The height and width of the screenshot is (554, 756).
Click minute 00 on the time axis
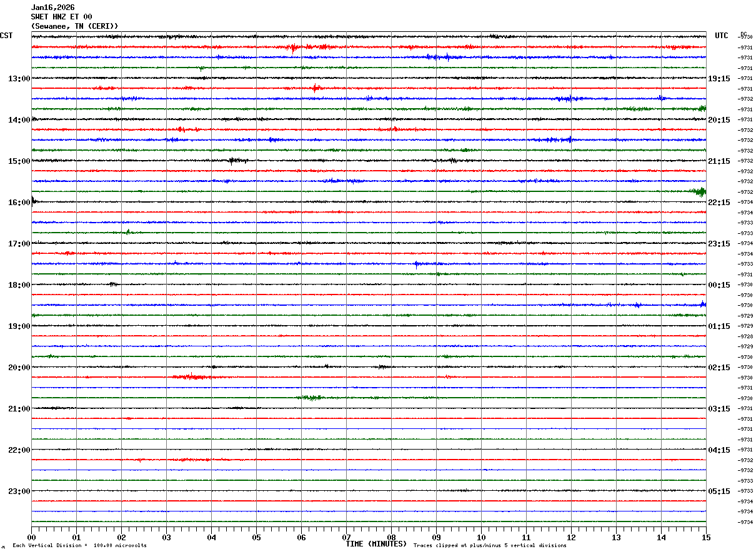tap(31, 537)
